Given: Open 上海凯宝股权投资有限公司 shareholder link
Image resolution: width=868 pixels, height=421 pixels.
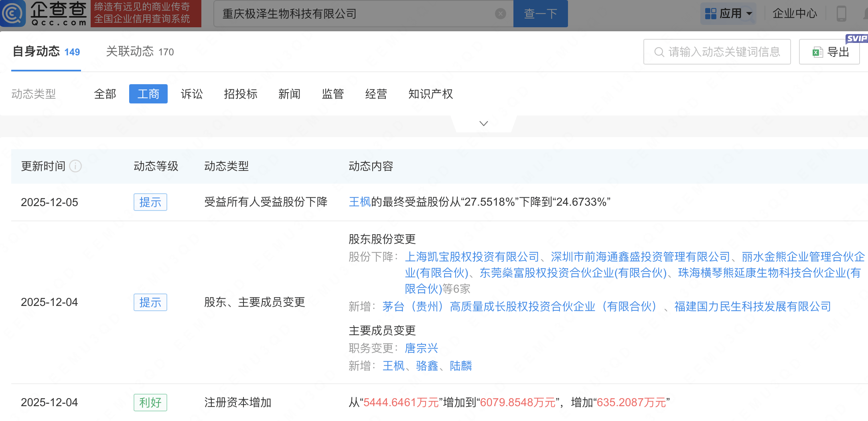Looking at the screenshot, I should coord(472,257).
